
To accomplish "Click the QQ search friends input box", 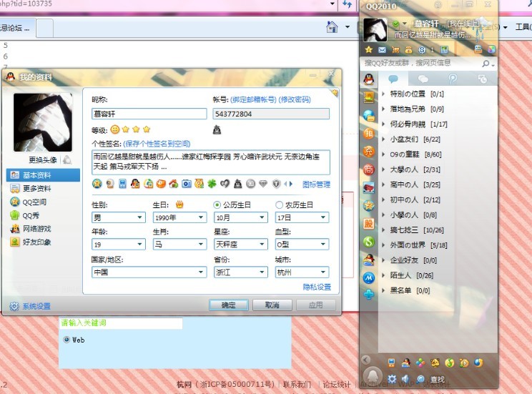I will [x=420, y=63].
